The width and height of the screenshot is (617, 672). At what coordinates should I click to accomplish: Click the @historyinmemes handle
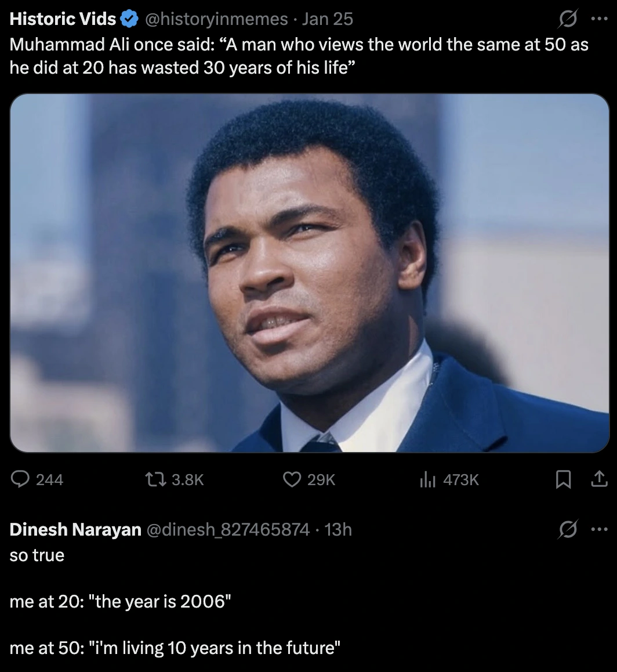click(216, 19)
